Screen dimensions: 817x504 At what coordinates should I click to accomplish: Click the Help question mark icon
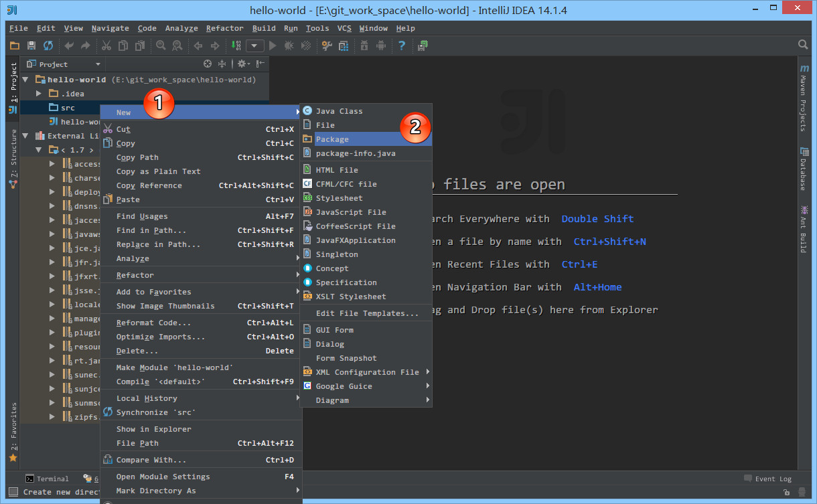tap(402, 46)
